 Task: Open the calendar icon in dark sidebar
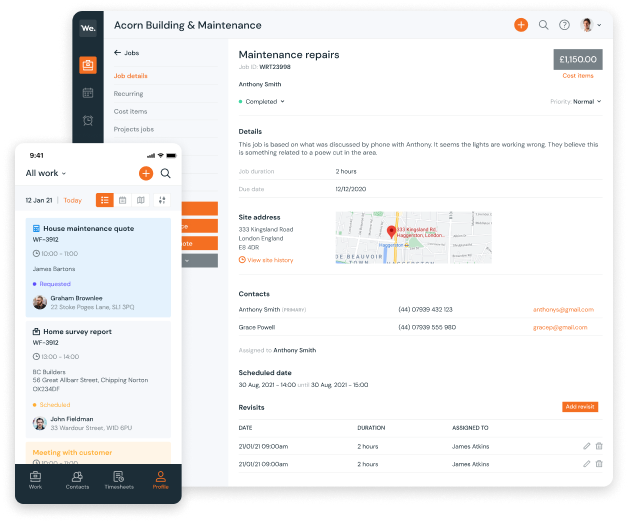(88, 93)
